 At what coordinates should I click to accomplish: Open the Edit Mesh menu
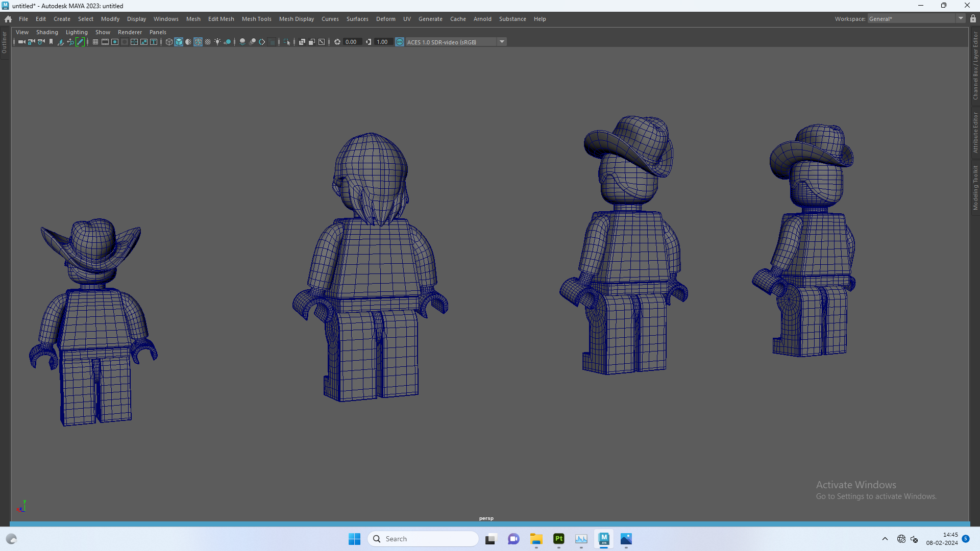click(x=221, y=19)
